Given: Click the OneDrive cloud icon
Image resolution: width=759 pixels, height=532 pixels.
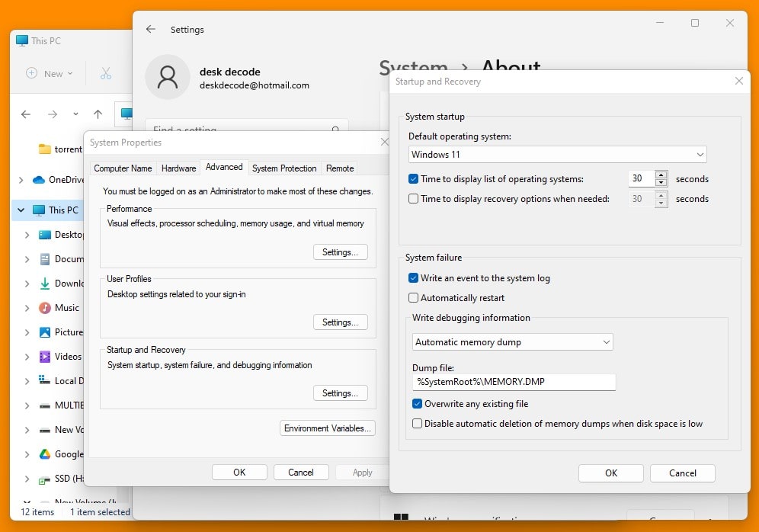Looking at the screenshot, I should tap(39, 180).
